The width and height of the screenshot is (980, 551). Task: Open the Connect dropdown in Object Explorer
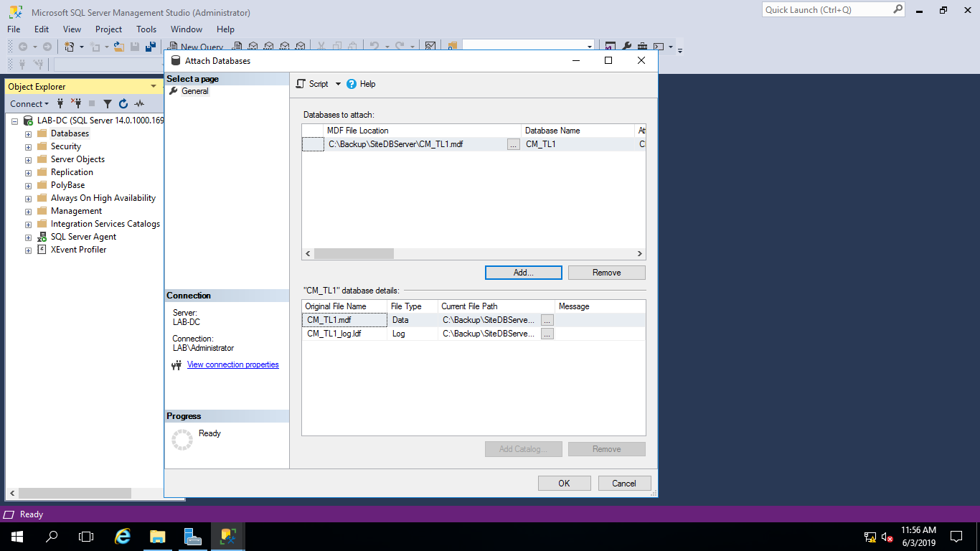tap(29, 104)
